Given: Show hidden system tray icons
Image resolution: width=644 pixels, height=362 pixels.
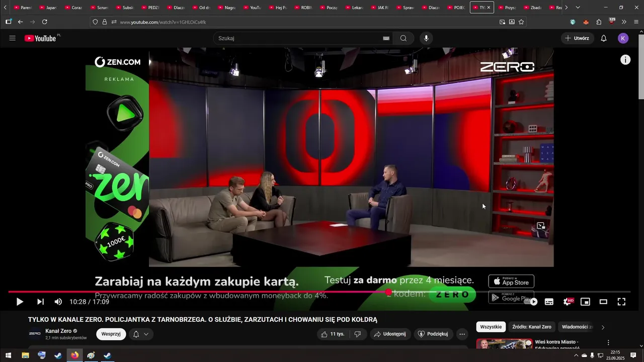Looking at the screenshot, I should (x=576, y=355).
